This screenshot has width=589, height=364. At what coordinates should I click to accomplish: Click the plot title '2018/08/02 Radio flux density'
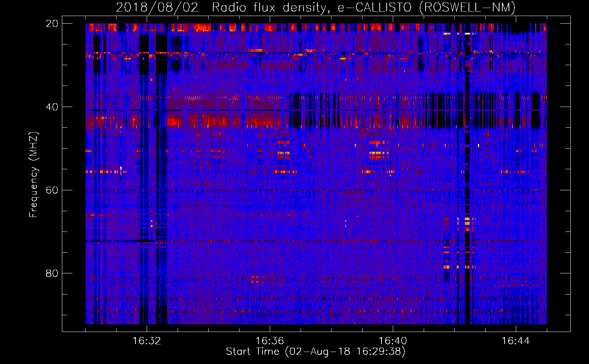[316, 7]
